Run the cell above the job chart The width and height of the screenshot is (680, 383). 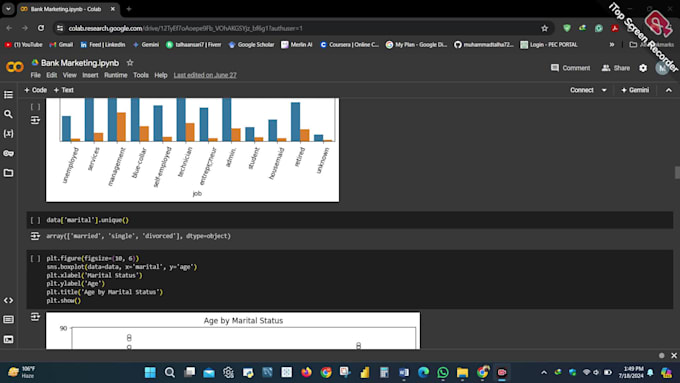click(35, 107)
